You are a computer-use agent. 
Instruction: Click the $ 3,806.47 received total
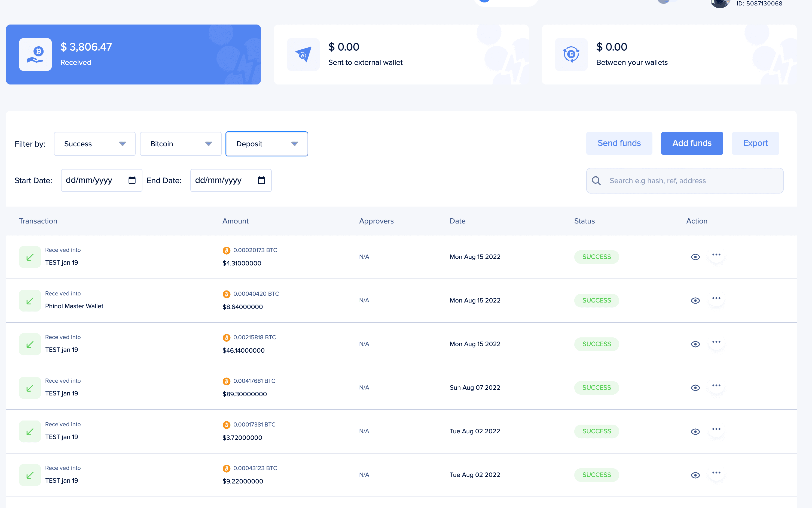click(x=86, y=47)
